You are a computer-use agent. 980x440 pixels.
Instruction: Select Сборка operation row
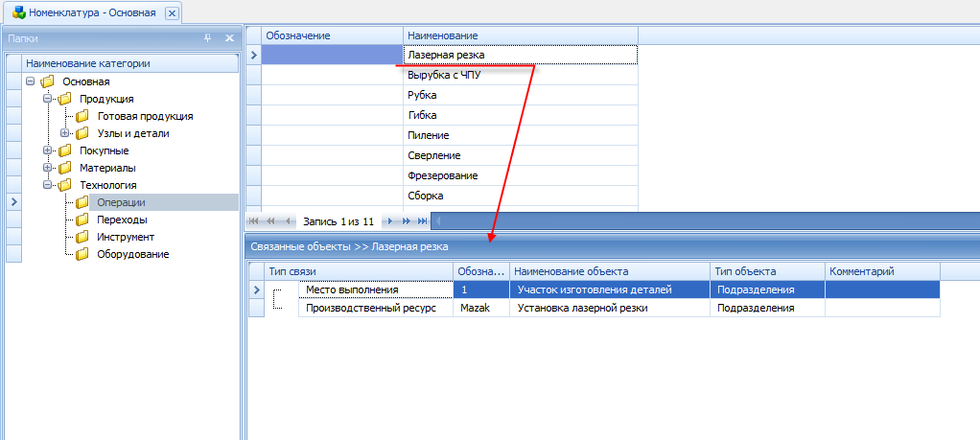click(x=521, y=196)
